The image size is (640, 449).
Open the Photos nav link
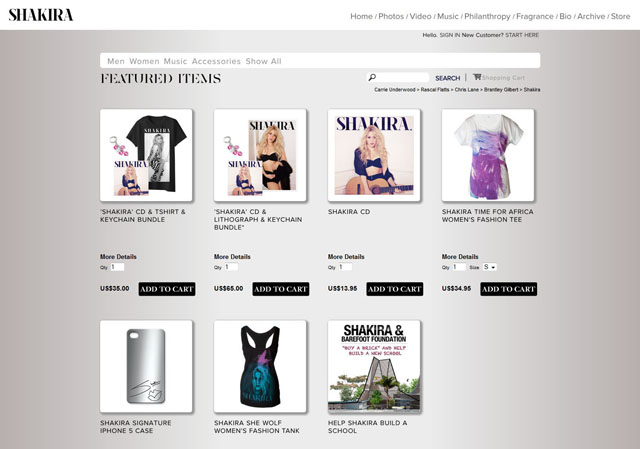(x=391, y=16)
